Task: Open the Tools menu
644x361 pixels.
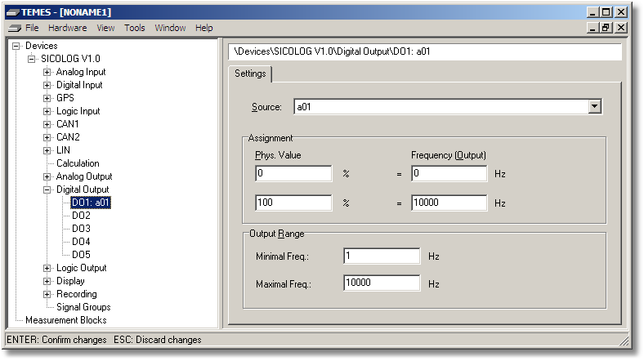Action: tap(135, 28)
